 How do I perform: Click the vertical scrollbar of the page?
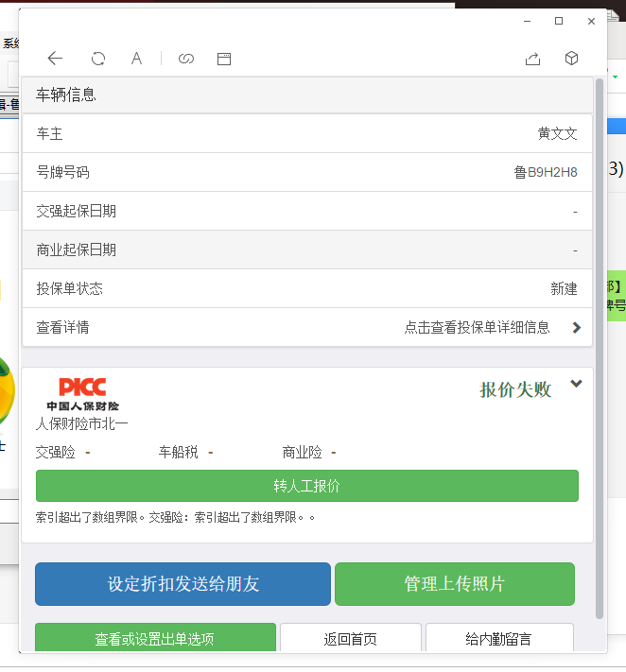click(599, 348)
